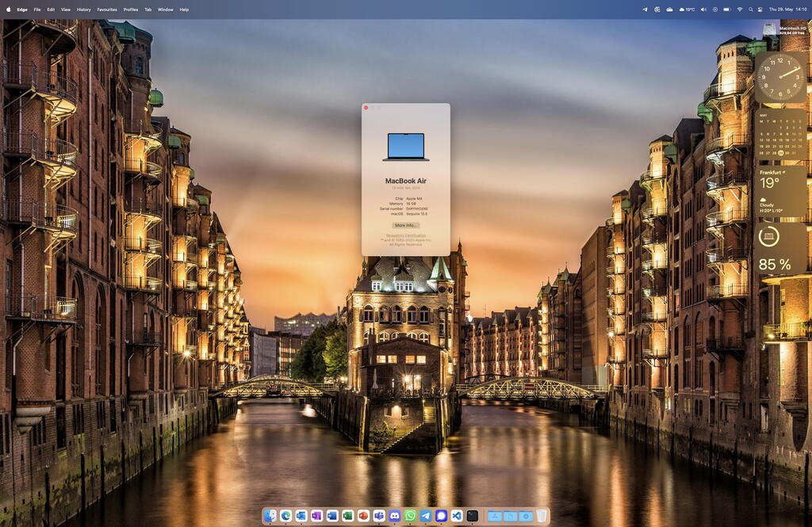Launch WhatsApp from the Dock
This screenshot has height=527, width=812.
point(410,516)
